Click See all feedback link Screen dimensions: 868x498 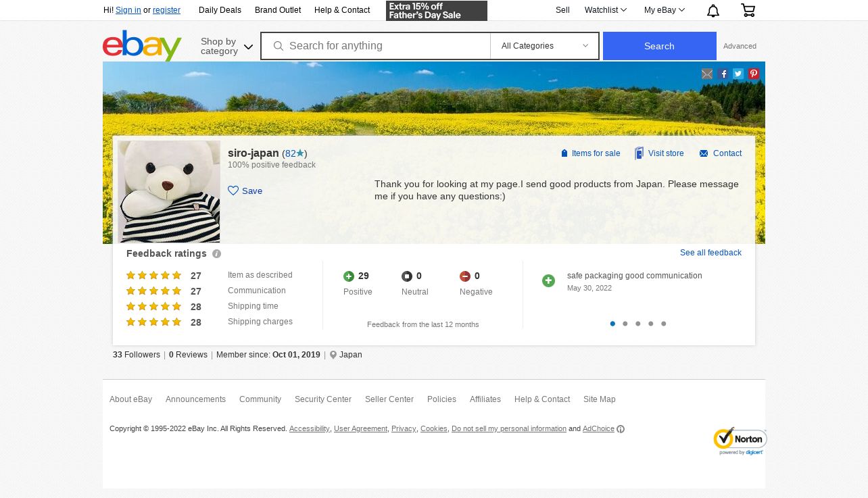(x=710, y=253)
